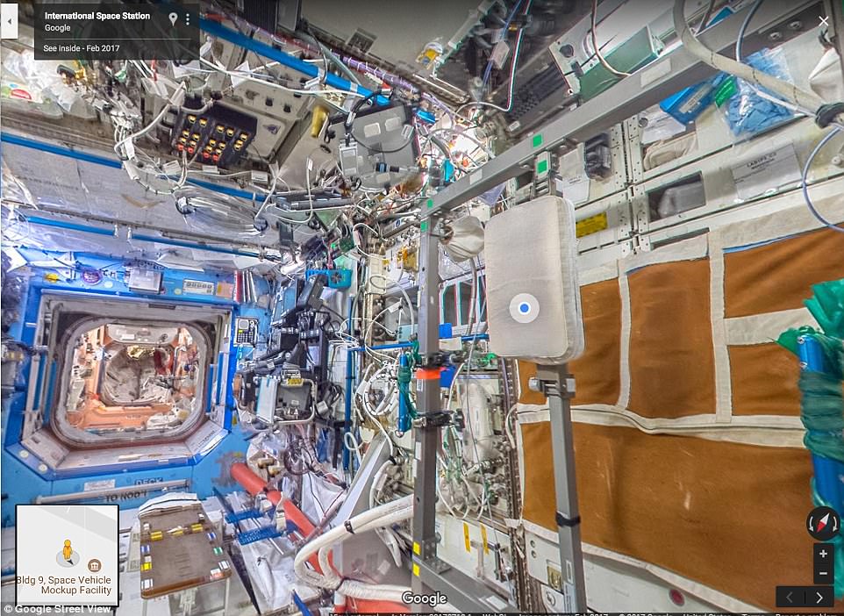
Task: Click the Pegman on the minimap
Action: (x=68, y=551)
